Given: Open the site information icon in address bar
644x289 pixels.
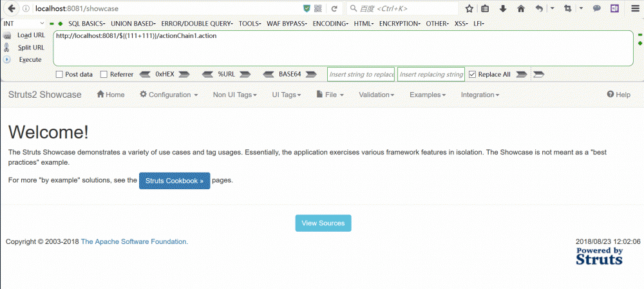Looking at the screenshot, I should click(x=26, y=8).
